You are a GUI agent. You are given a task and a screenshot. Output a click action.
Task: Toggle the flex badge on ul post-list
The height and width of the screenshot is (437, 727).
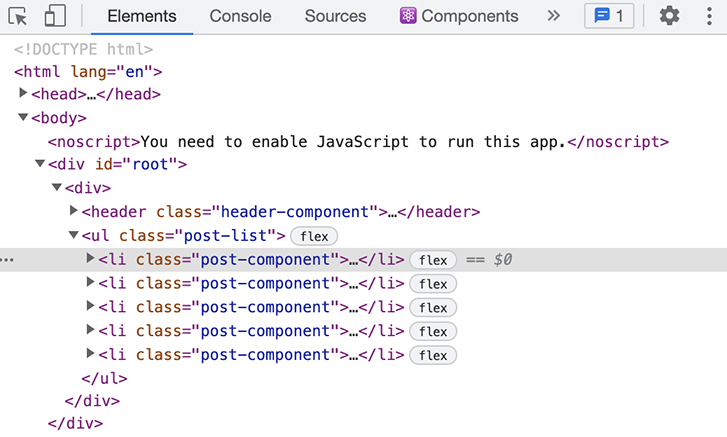tap(314, 236)
